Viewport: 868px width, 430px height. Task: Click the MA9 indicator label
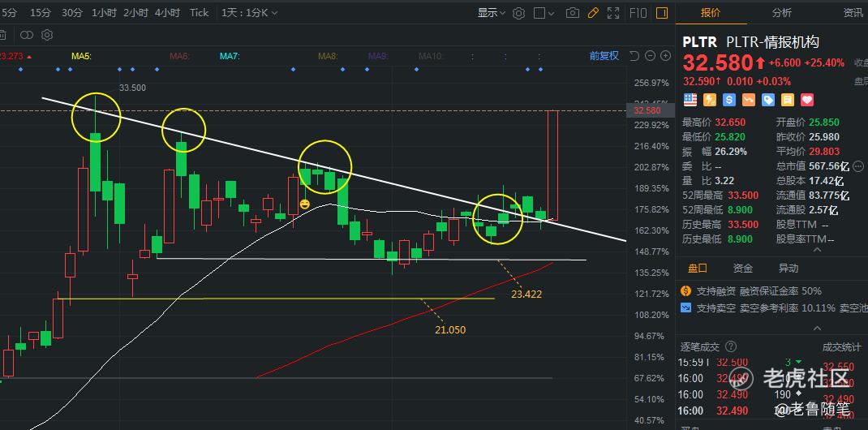click(379, 55)
